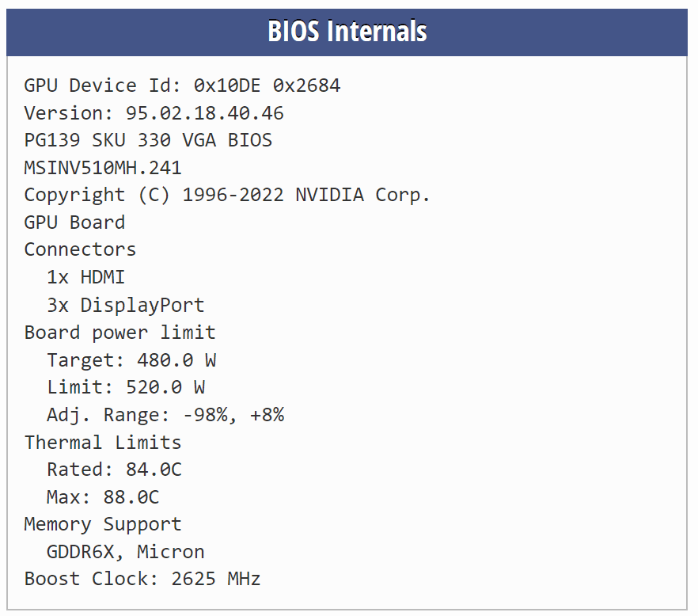Screen dimensions: 698x616
Task: Select the Target 480.0 W value
Action: point(131,360)
